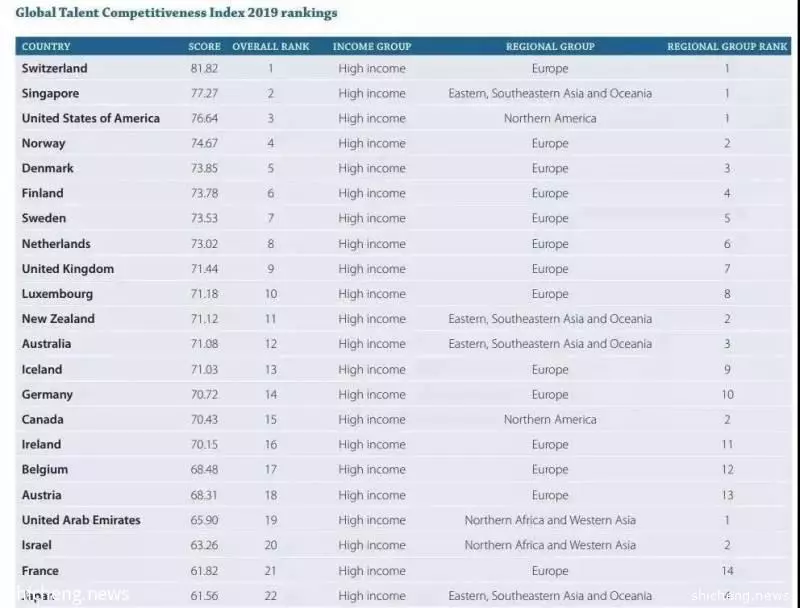Select the Canada country cell
800x608 pixels.
click(42, 419)
